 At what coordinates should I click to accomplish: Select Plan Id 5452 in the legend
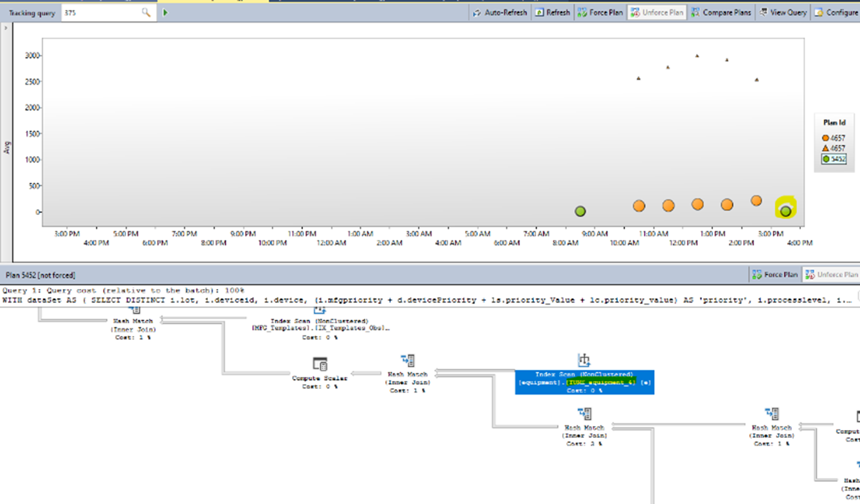click(x=833, y=159)
